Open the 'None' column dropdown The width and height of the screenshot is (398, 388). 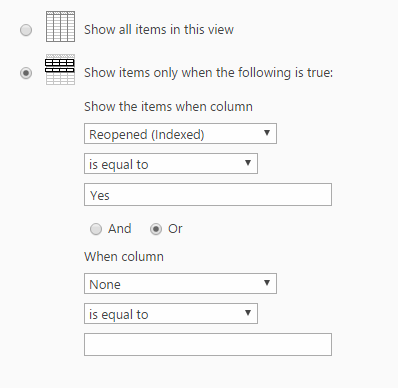pyautogui.click(x=180, y=284)
